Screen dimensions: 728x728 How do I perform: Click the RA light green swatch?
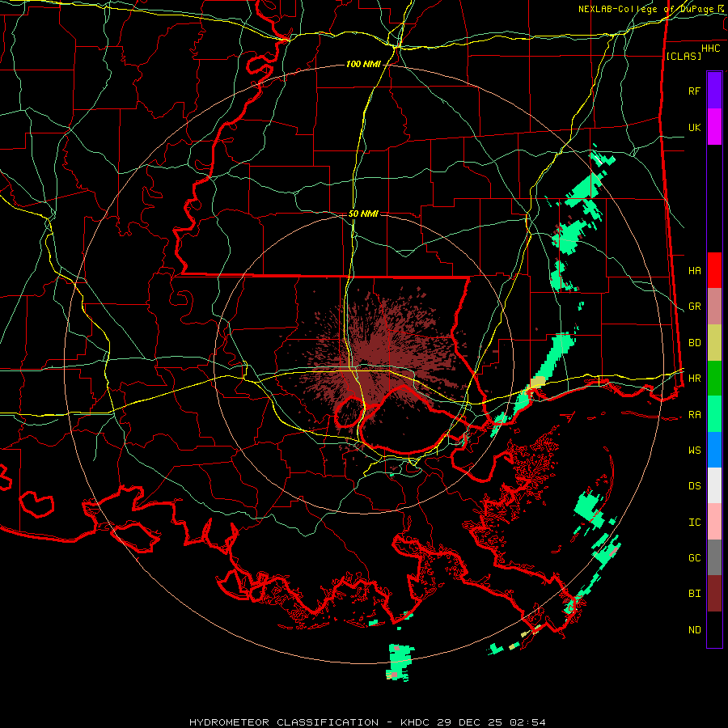[714, 414]
